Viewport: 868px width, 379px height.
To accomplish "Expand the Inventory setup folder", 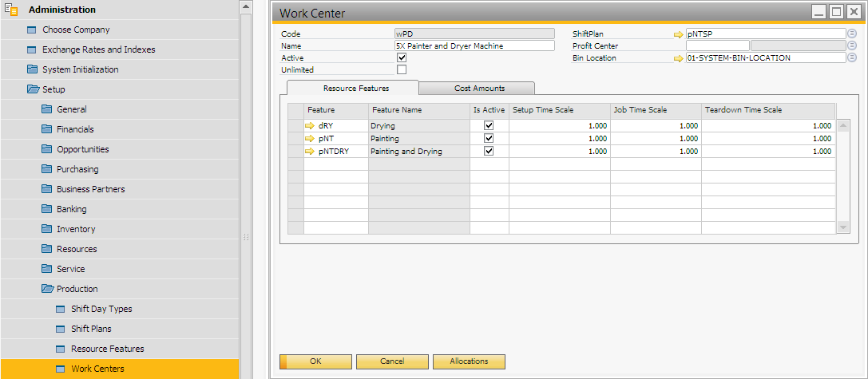I will 47,229.
